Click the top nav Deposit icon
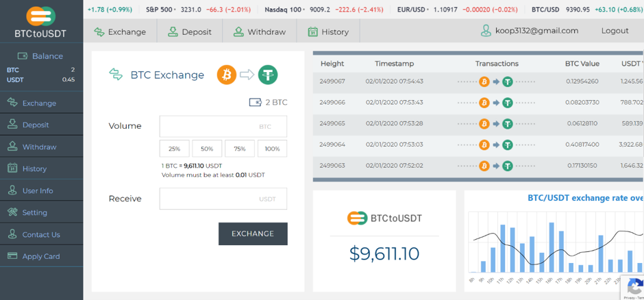644x300 pixels. tap(173, 32)
